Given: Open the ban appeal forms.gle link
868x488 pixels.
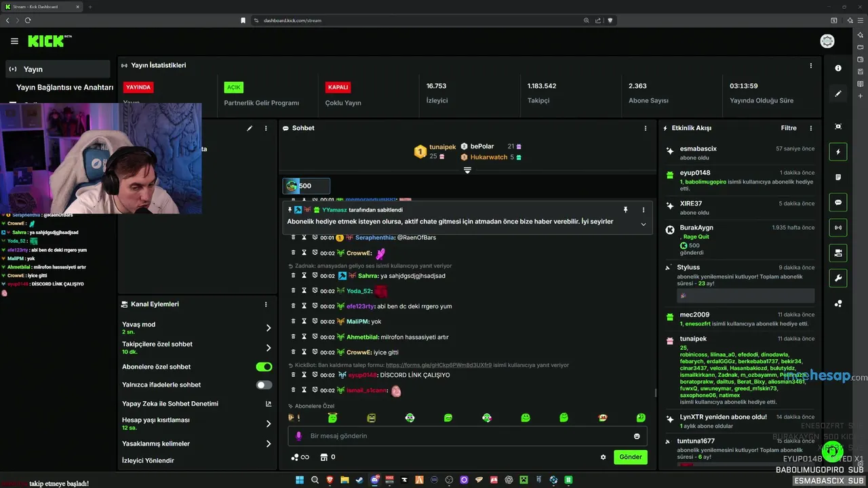Looking at the screenshot, I should click(x=439, y=365).
